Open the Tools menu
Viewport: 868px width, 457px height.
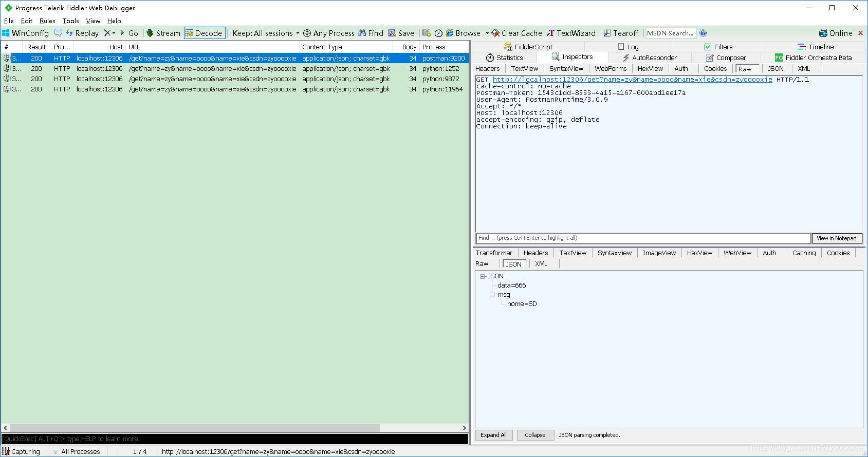point(70,21)
